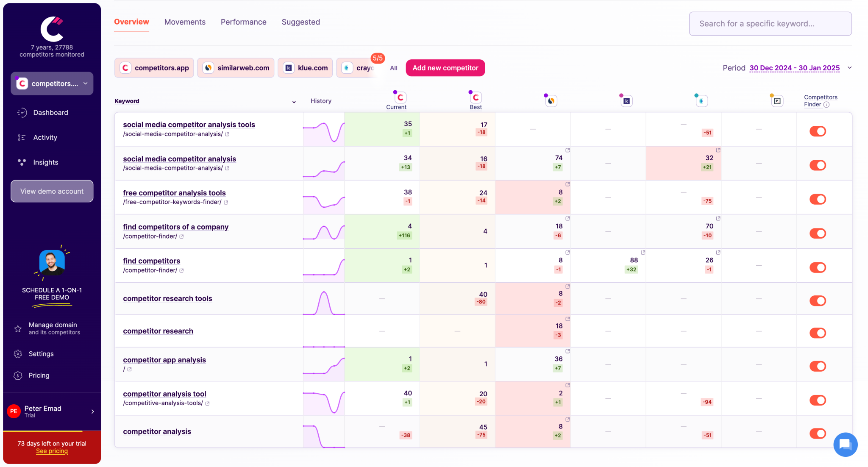
Task: Open the live chat bubble icon
Action: (x=845, y=444)
